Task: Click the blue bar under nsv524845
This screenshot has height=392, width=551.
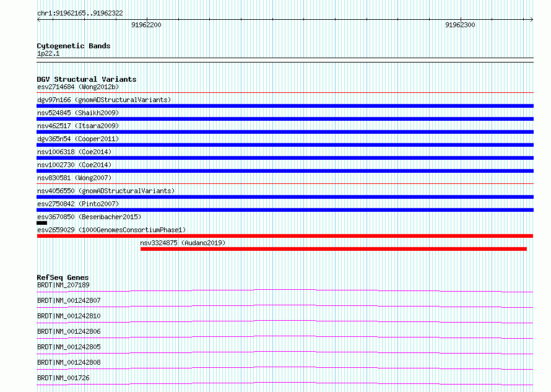Action: (285, 119)
